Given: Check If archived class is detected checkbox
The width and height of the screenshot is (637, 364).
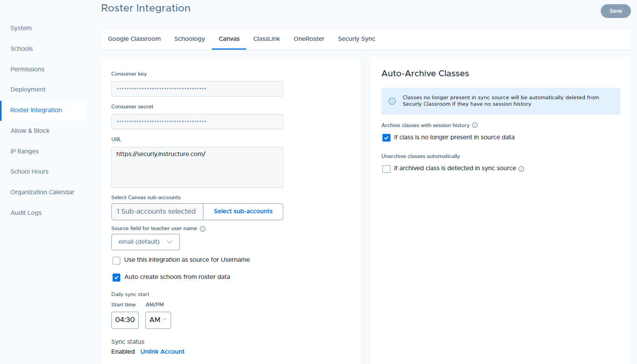Looking at the screenshot, I should (386, 169).
